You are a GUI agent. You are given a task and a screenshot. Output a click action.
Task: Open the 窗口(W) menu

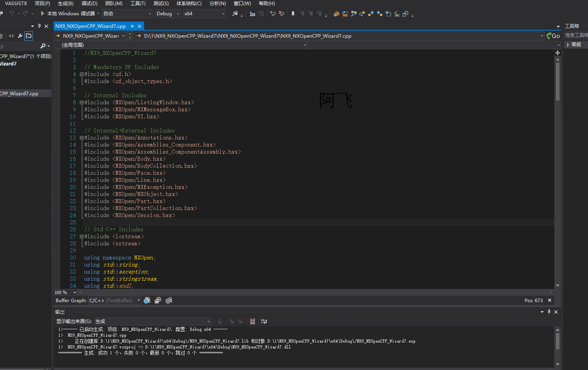(x=242, y=4)
